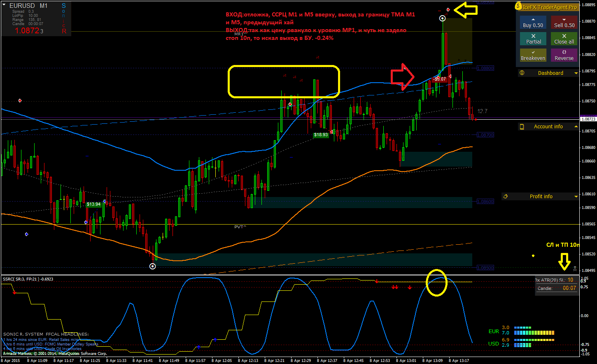This screenshot has height=364, width=597.
Task: Click the FOMC Member Dudley Speaks headline
Action: pos(50,344)
